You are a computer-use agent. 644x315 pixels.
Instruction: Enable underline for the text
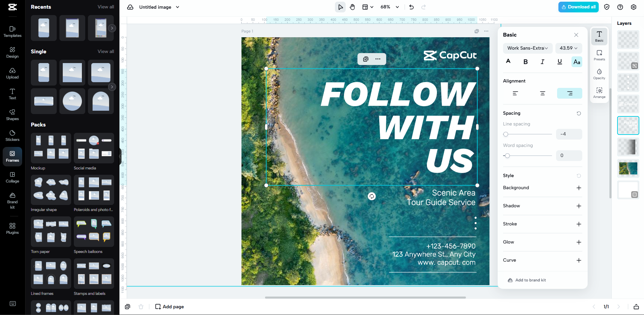pyautogui.click(x=559, y=62)
